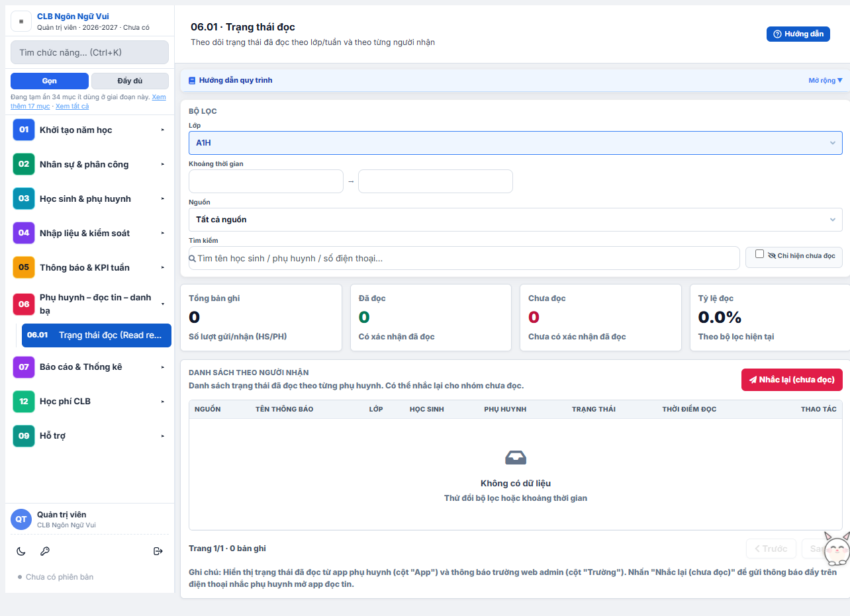Switch sidebar to Gọn mode
The image size is (850, 616).
[x=50, y=81]
